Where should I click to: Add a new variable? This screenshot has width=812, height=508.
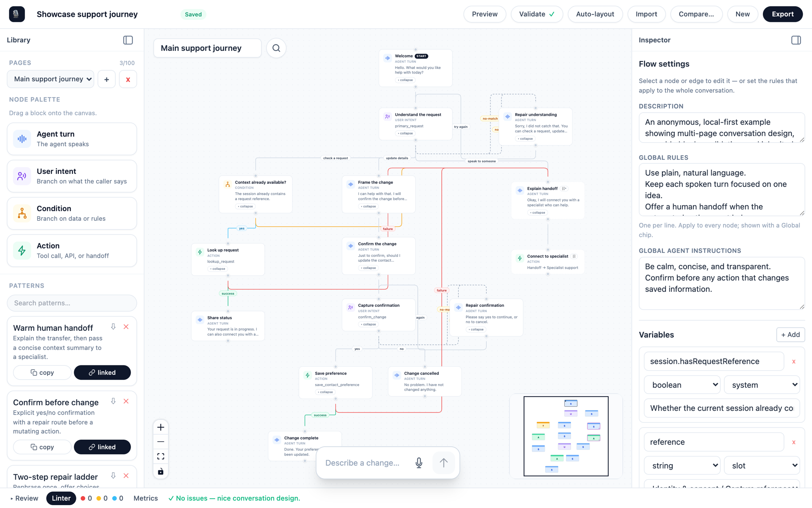pos(790,334)
